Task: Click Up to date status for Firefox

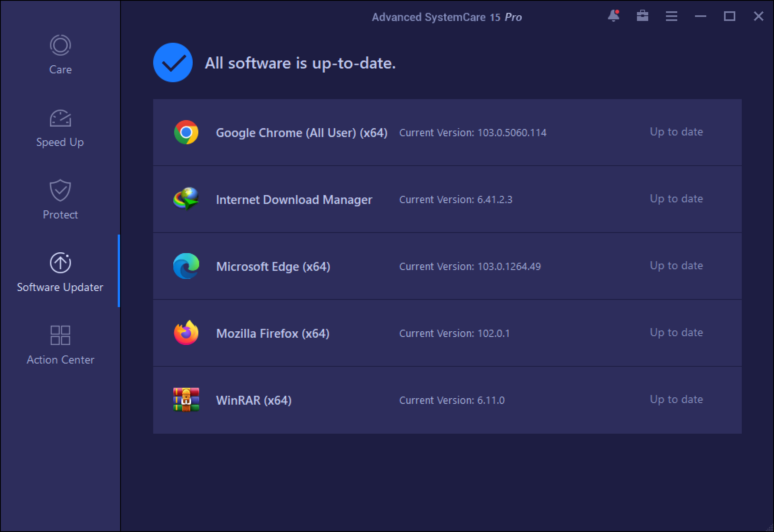Action: tap(676, 333)
